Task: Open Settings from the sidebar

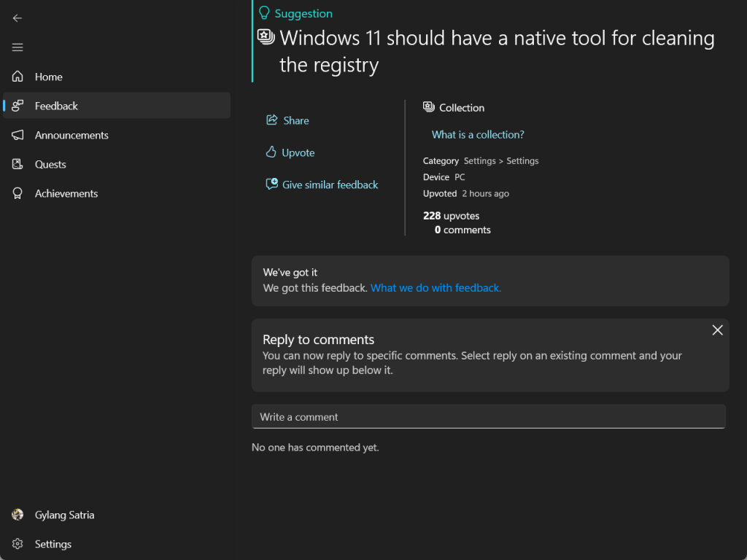Action: (x=53, y=544)
